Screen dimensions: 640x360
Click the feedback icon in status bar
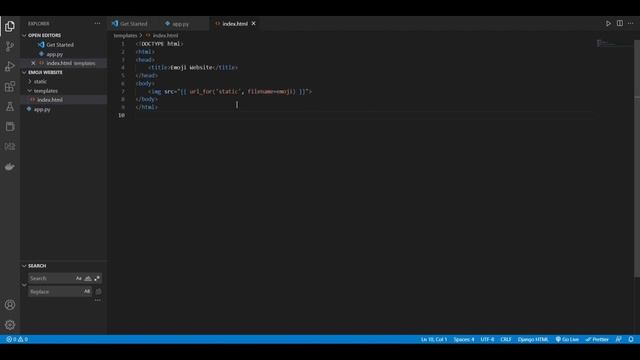coord(619,340)
